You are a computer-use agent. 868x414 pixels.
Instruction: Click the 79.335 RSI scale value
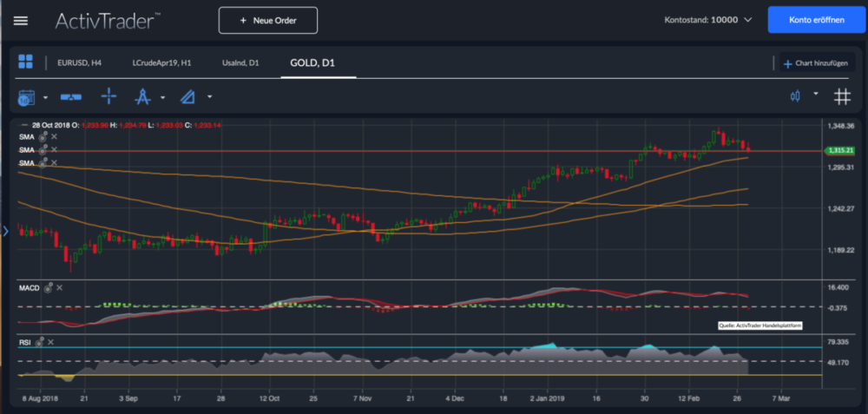[x=839, y=342]
